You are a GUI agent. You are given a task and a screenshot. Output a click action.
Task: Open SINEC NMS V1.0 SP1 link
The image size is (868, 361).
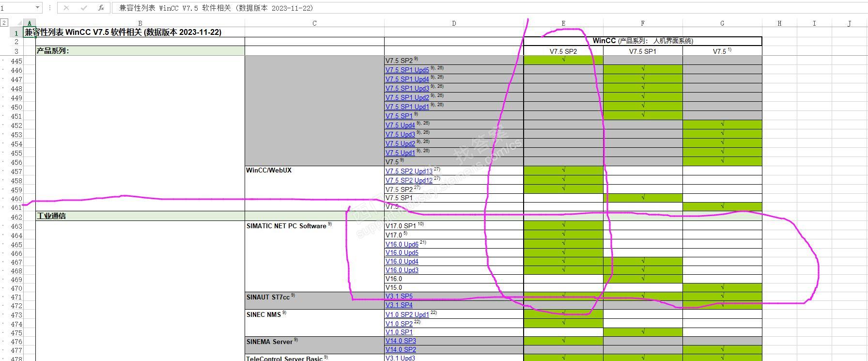399,332
